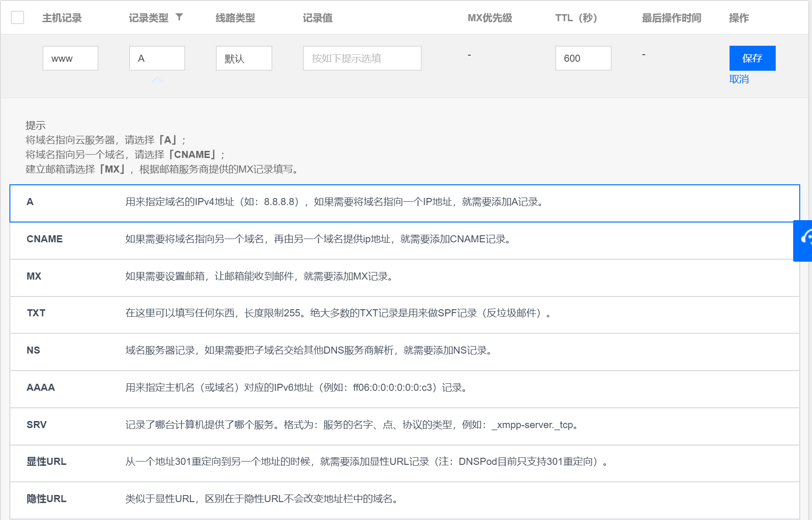The width and height of the screenshot is (812, 520).
Task: Select the AAAA record type option
Action: point(405,389)
